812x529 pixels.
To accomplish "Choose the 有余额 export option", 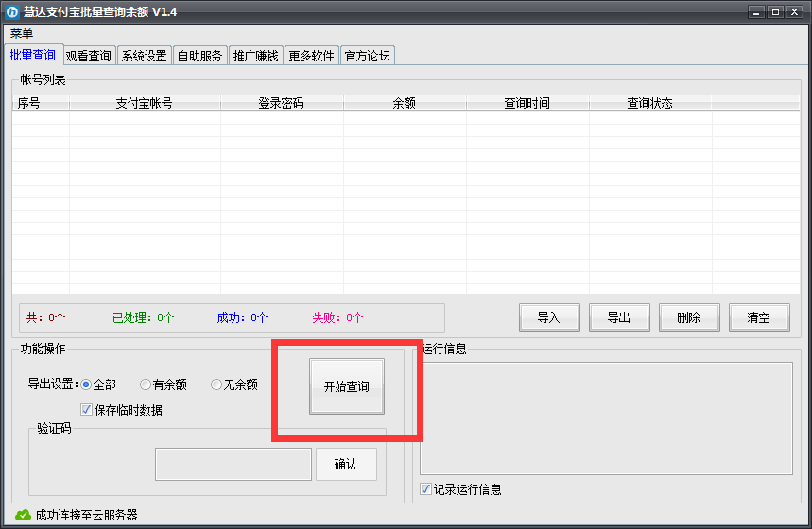I will [146, 384].
